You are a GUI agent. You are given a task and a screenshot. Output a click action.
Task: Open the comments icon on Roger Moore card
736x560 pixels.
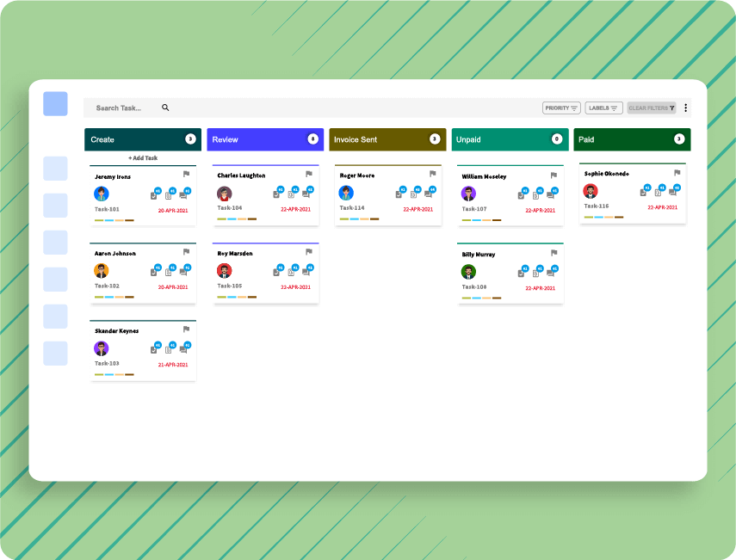tap(430, 193)
